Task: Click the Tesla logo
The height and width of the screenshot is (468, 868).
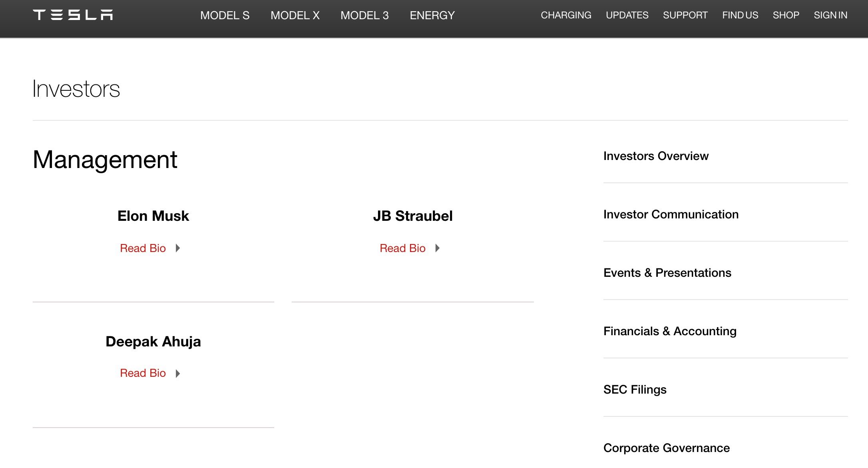Action: pyautogui.click(x=73, y=15)
